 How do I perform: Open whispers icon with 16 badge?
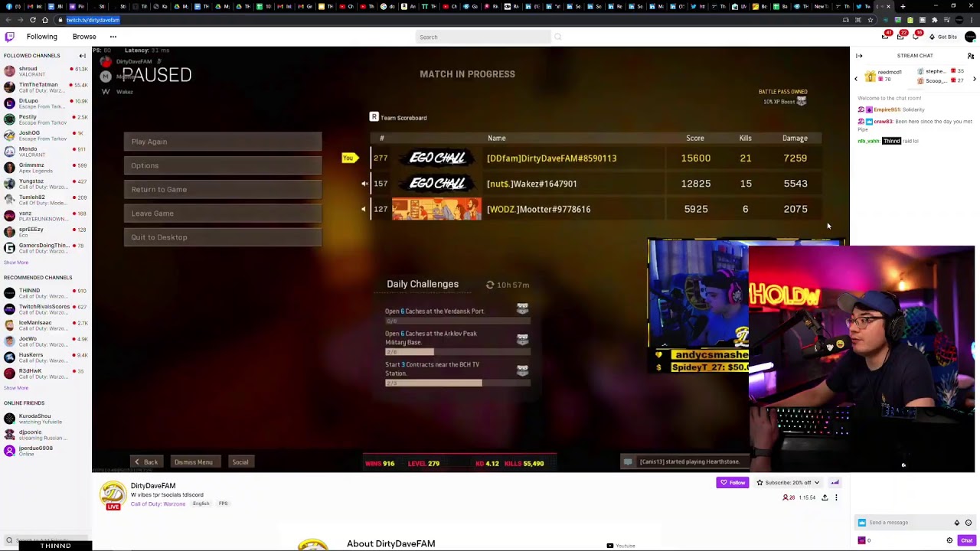tap(917, 37)
